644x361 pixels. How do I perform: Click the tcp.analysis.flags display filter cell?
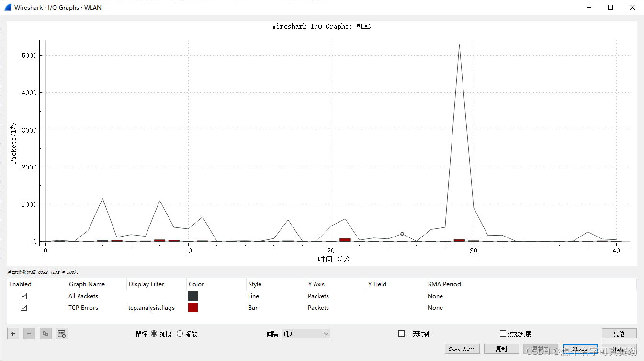152,308
